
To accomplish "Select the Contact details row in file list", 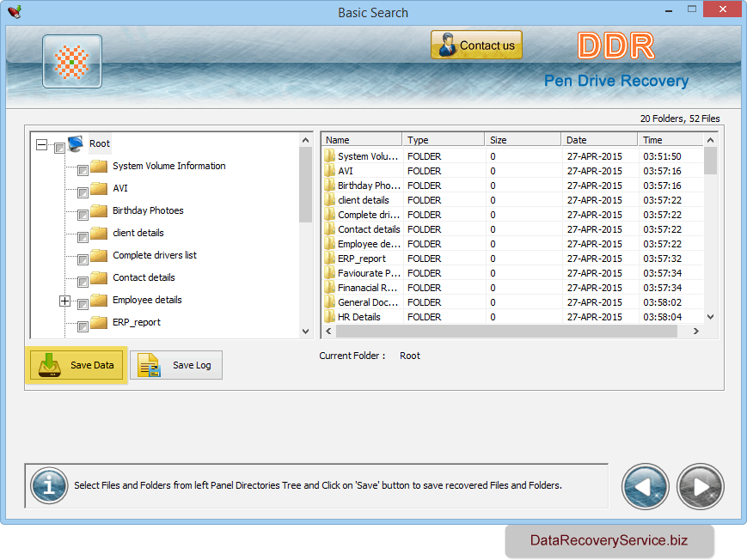I will click(512, 229).
